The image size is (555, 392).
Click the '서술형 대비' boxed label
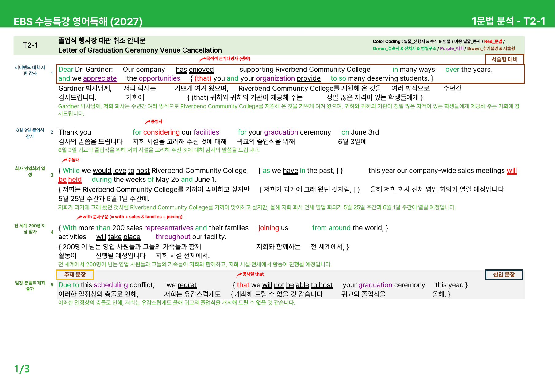(x=504, y=59)
